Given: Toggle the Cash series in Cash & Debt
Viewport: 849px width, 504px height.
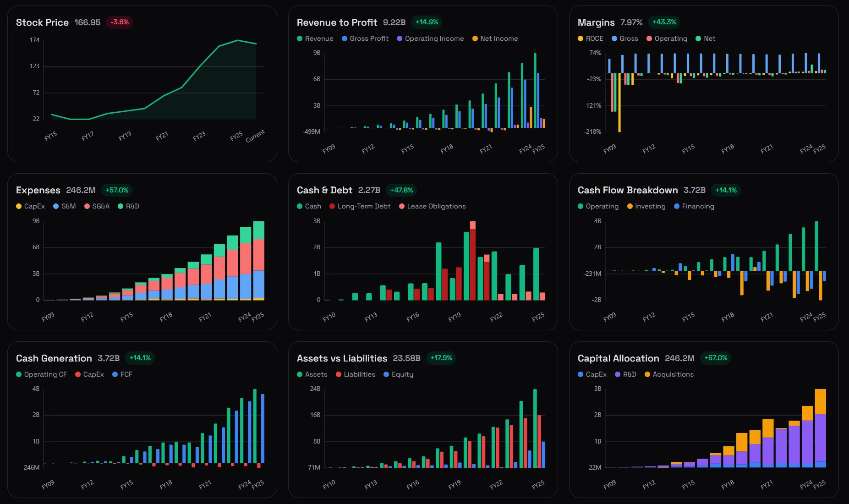Looking at the screenshot, I should [x=309, y=206].
